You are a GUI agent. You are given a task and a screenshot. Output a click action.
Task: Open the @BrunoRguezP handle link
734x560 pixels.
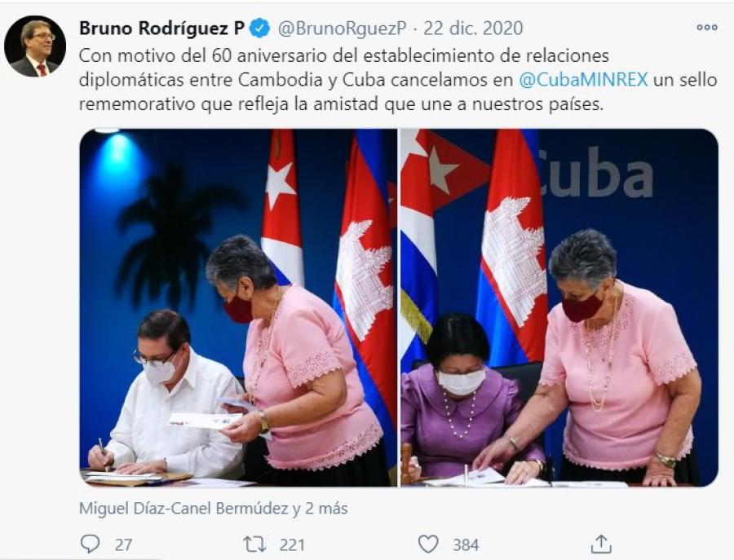click(x=343, y=29)
